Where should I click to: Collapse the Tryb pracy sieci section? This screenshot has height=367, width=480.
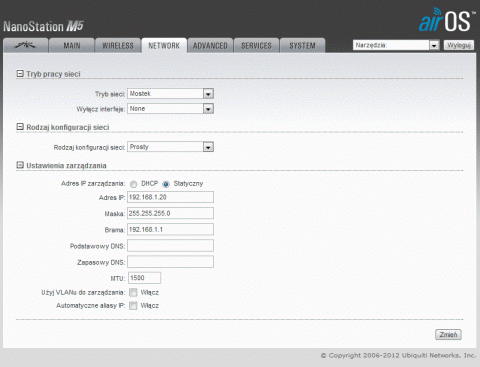20,74
